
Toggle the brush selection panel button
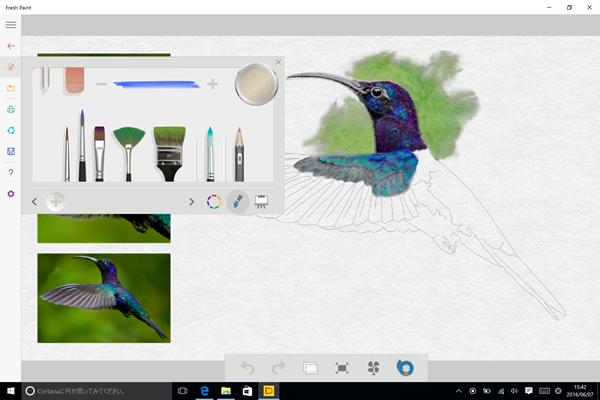[x=238, y=201]
